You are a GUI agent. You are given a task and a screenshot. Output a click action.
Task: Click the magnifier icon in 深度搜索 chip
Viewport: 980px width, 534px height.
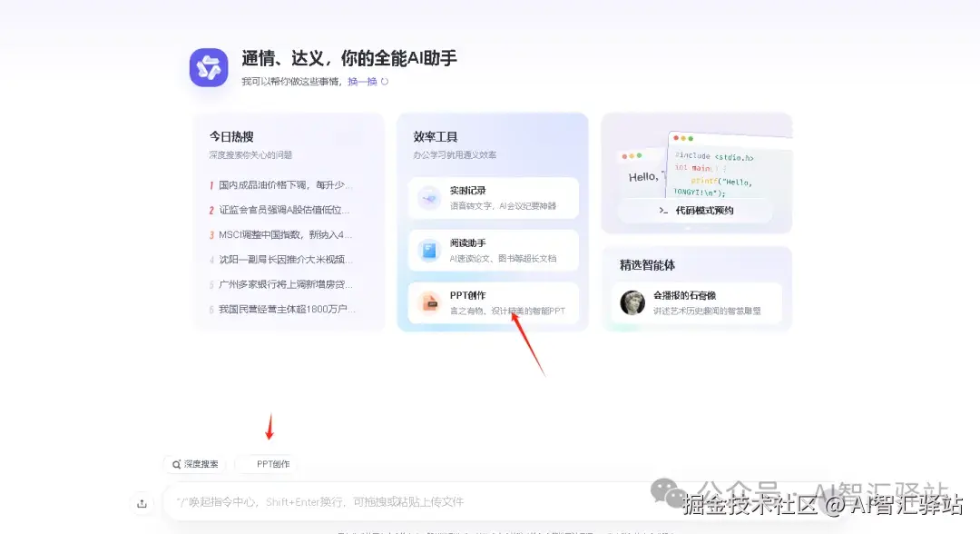click(174, 463)
